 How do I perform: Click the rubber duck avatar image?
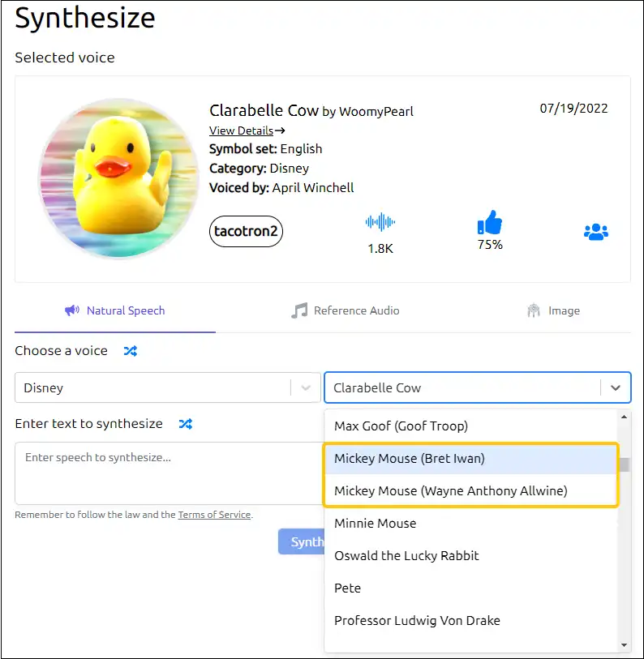[118, 178]
